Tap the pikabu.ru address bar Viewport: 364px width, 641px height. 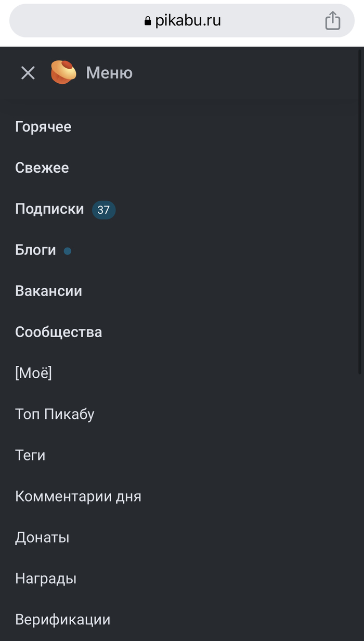[182, 21]
